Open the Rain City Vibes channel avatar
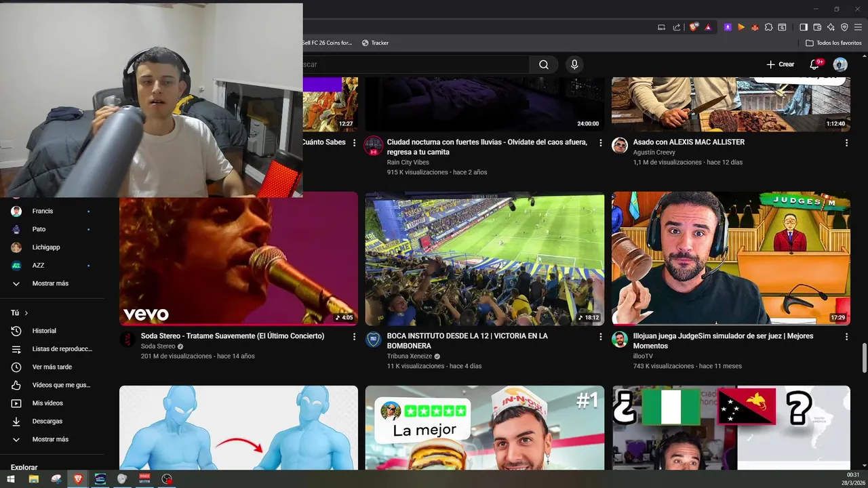 pyautogui.click(x=374, y=146)
